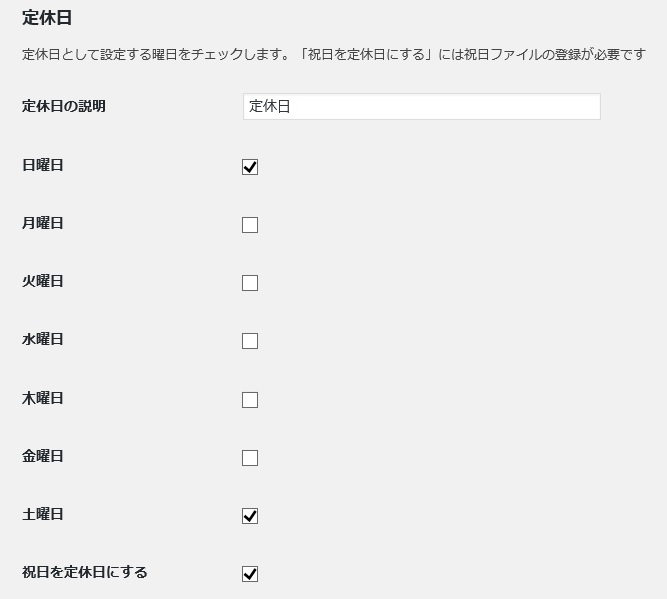
Task: Focus the 定休日の説明 text field
Action: 421,107
